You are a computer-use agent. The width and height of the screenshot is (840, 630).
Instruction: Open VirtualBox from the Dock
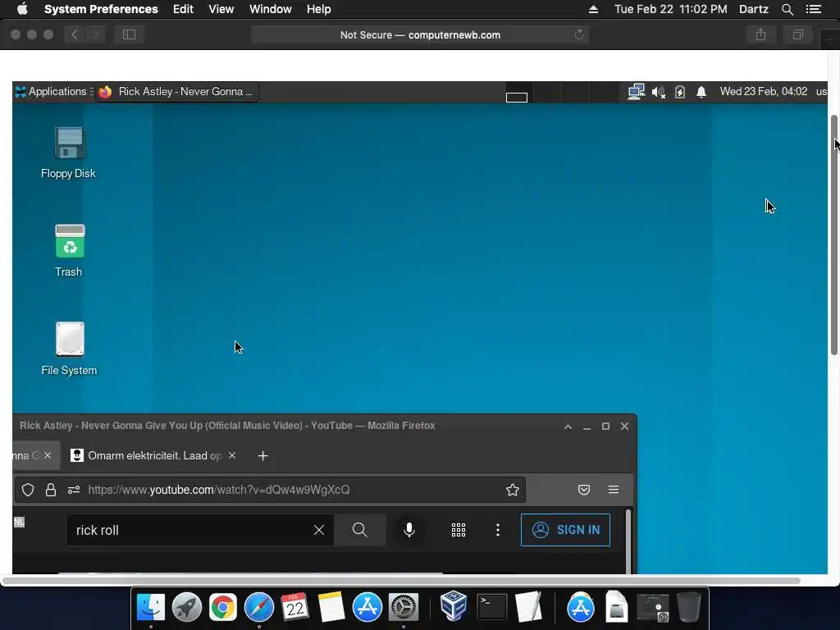coord(454,606)
